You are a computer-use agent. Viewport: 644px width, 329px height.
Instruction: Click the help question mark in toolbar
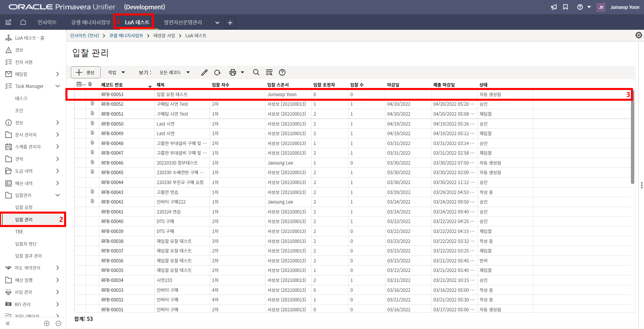click(282, 73)
